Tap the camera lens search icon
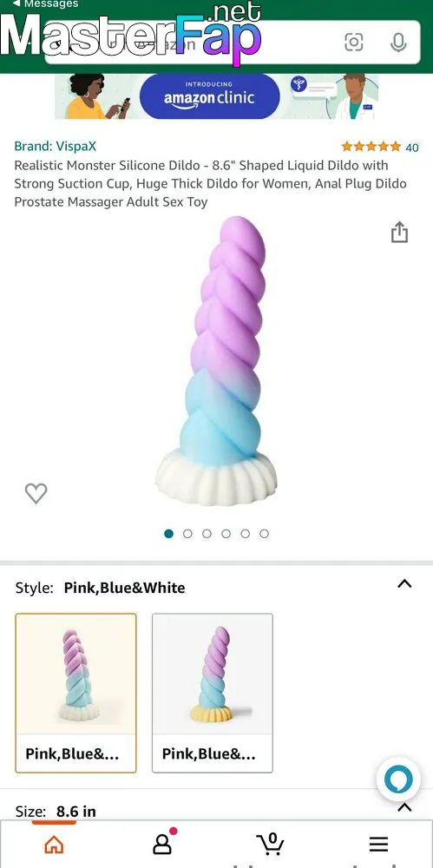Screen dimensions: 433x868 (x=354, y=42)
